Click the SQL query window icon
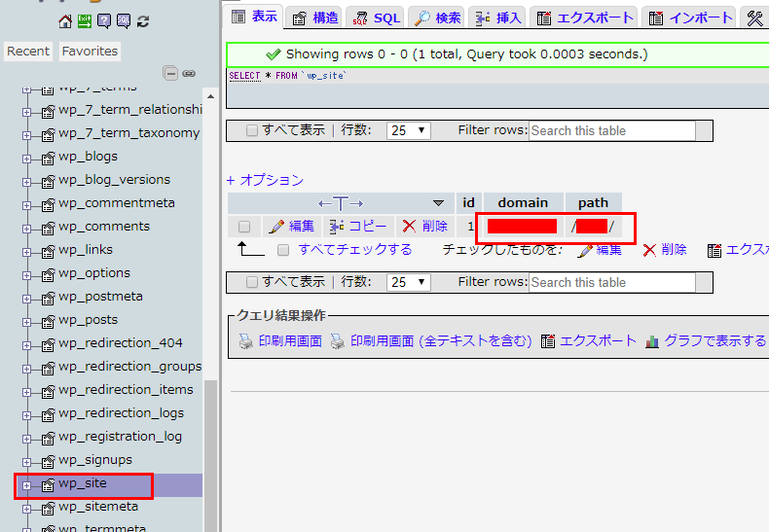 (x=124, y=20)
